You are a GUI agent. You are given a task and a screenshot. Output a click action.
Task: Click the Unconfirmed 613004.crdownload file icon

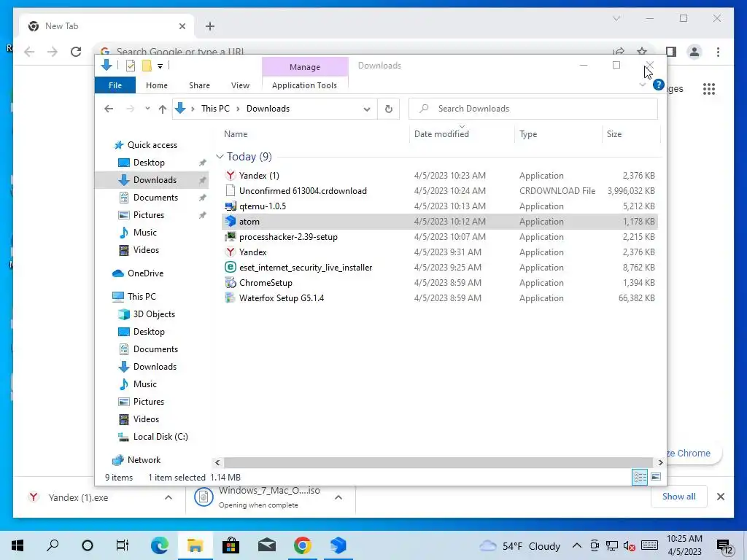231,191
